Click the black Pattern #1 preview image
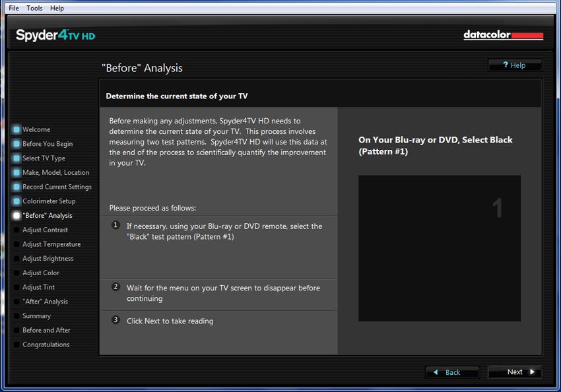This screenshot has height=392, width=561. (x=440, y=248)
